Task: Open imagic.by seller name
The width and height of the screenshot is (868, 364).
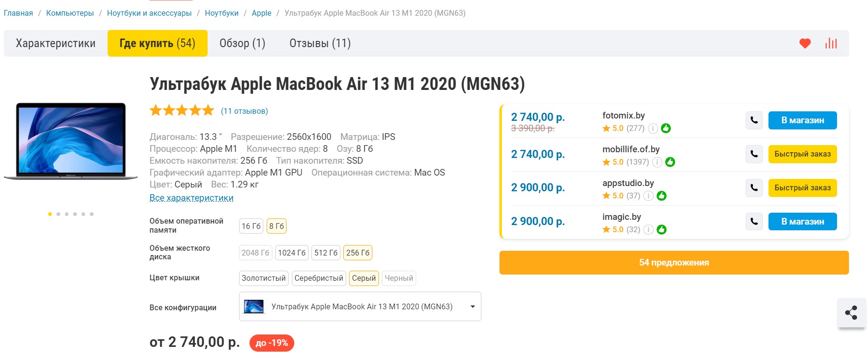Action: (x=622, y=217)
